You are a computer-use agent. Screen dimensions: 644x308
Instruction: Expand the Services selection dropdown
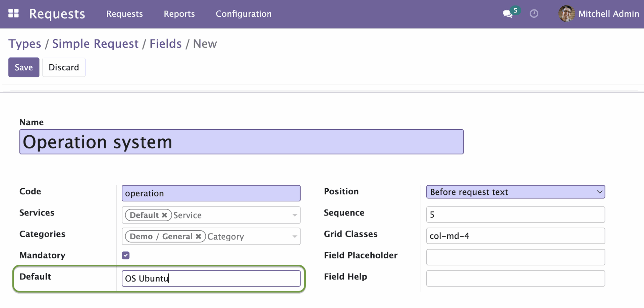(294, 215)
